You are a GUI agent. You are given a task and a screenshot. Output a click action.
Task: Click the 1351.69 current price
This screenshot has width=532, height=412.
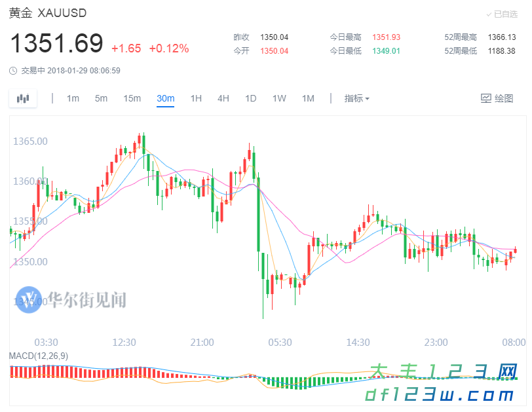click(56, 44)
